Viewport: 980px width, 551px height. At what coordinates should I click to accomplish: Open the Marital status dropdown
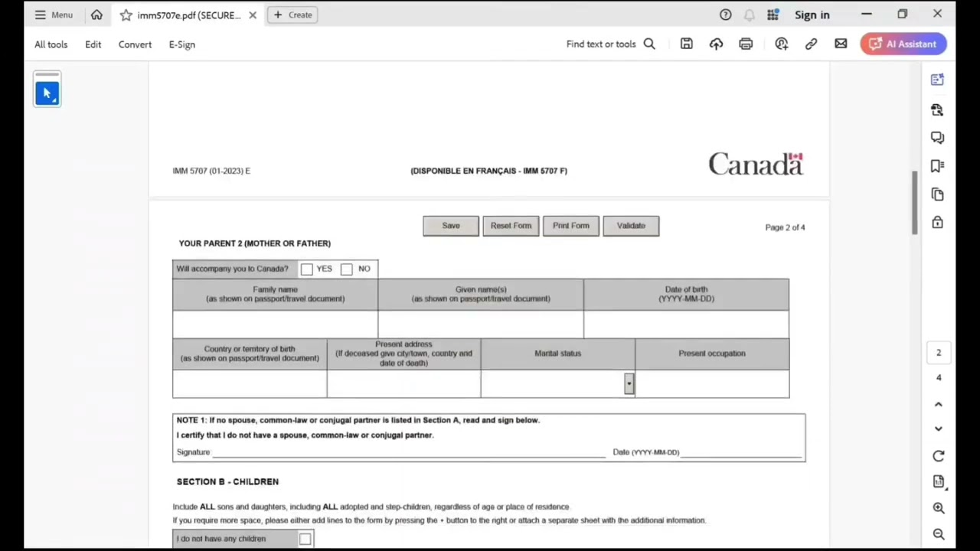pos(629,383)
